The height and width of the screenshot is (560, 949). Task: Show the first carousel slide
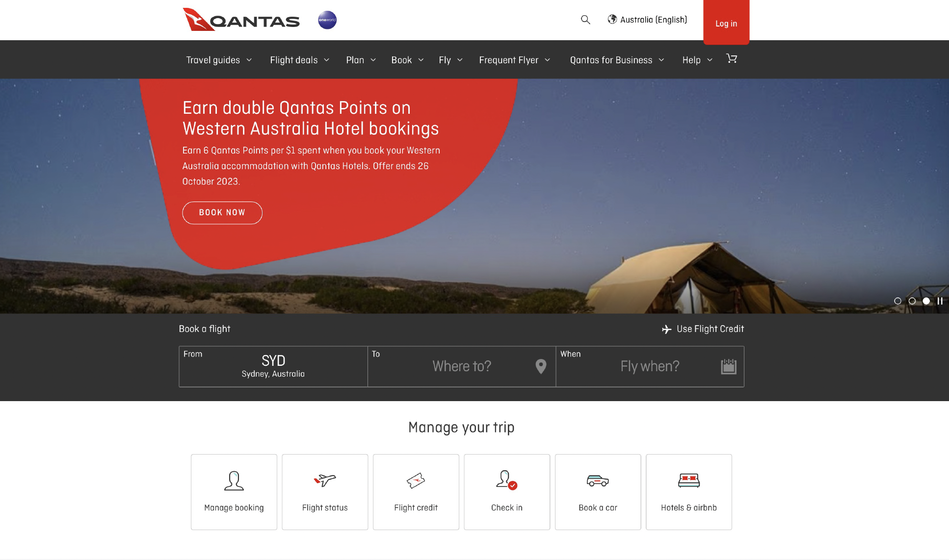coord(897,301)
